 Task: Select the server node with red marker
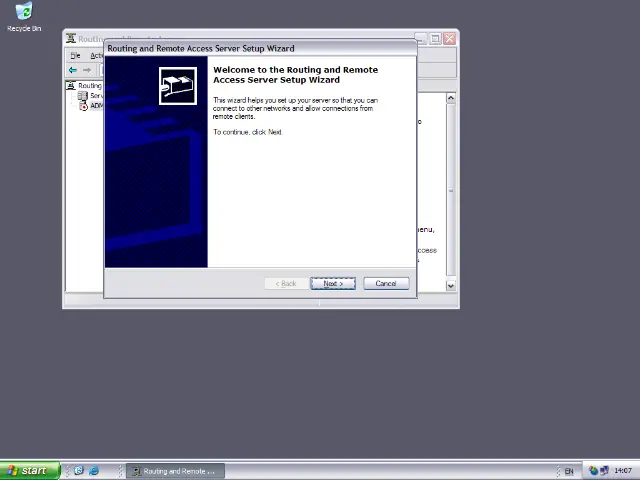[84, 106]
